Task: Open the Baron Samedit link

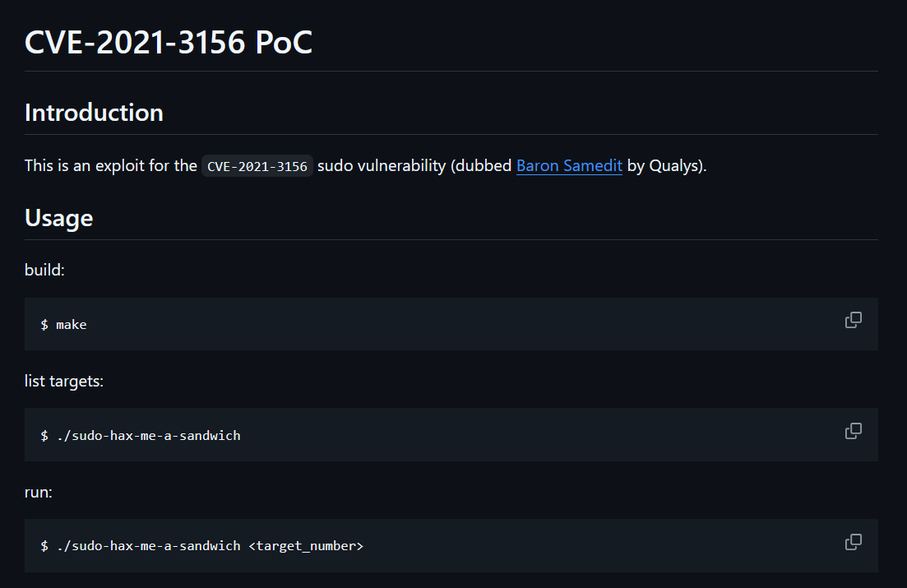Action: (569, 165)
